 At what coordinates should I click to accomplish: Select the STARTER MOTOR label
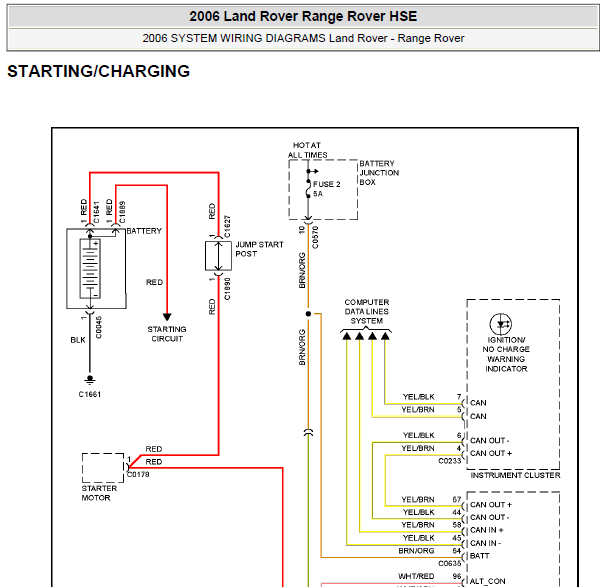pos(99,493)
